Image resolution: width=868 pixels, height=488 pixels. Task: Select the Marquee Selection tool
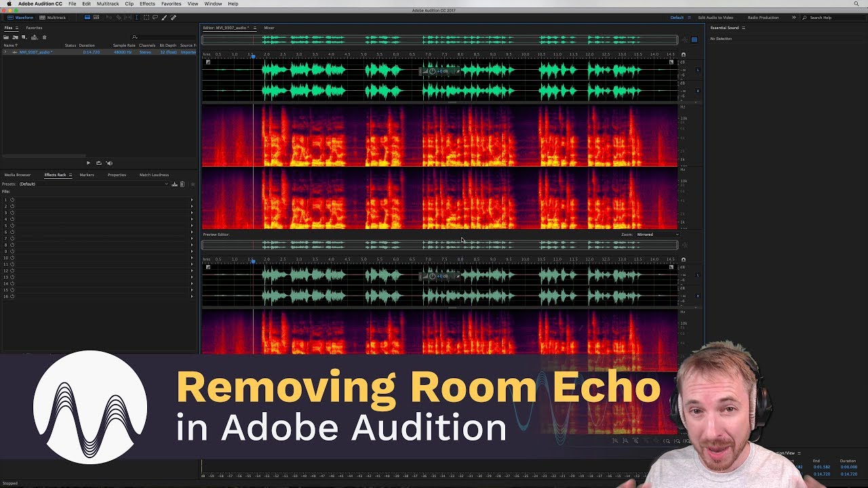coord(146,18)
